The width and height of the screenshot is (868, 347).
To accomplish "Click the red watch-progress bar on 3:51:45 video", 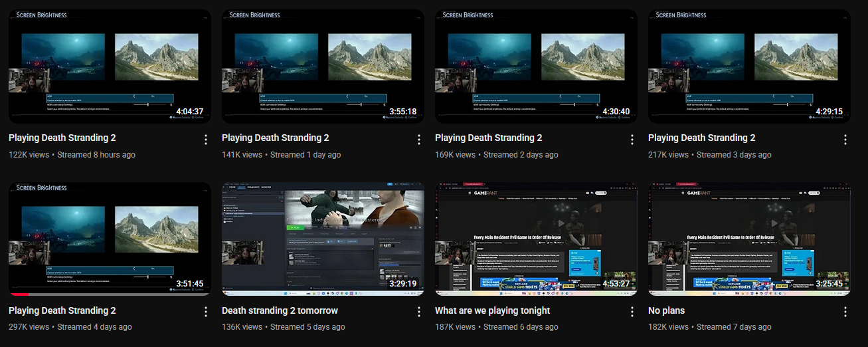I will (x=19, y=294).
